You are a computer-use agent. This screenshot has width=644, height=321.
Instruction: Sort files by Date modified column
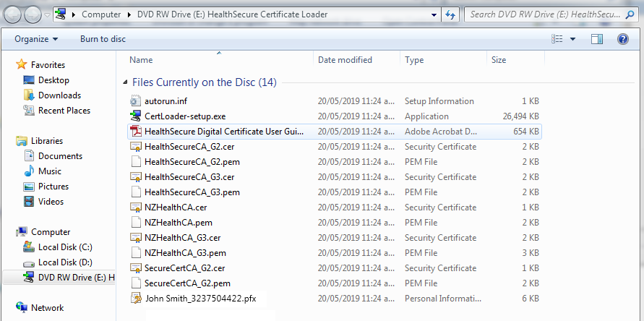pyautogui.click(x=345, y=60)
